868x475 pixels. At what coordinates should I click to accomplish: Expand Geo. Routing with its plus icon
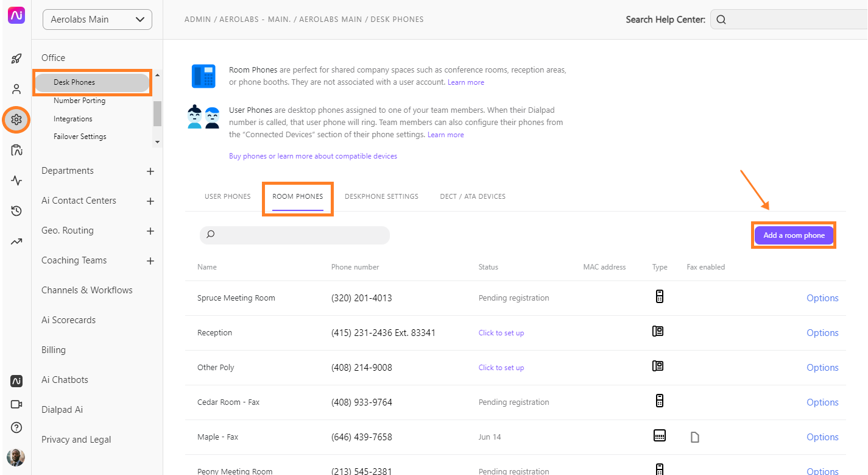150,231
